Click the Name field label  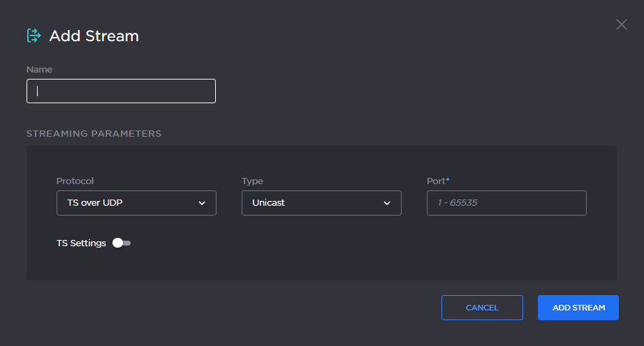[39, 70]
